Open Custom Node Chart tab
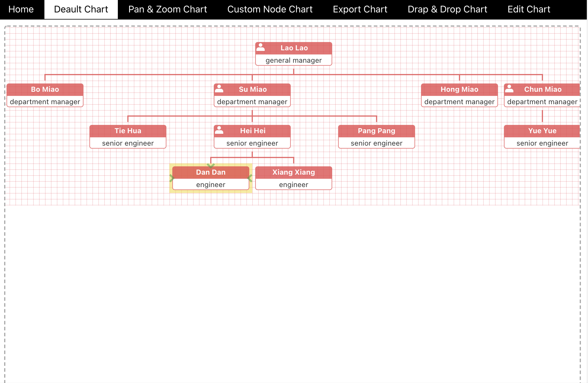This screenshot has height=383, width=588. (x=270, y=9)
